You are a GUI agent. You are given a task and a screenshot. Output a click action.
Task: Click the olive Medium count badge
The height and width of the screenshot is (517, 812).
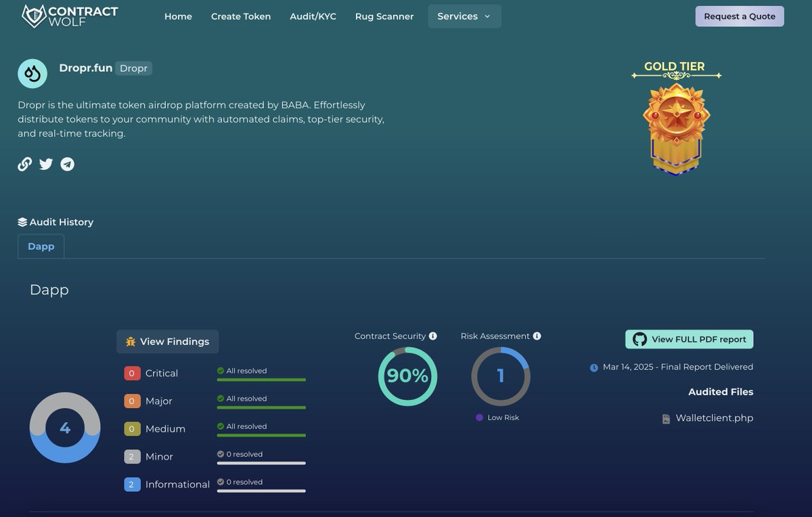pyautogui.click(x=132, y=429)
